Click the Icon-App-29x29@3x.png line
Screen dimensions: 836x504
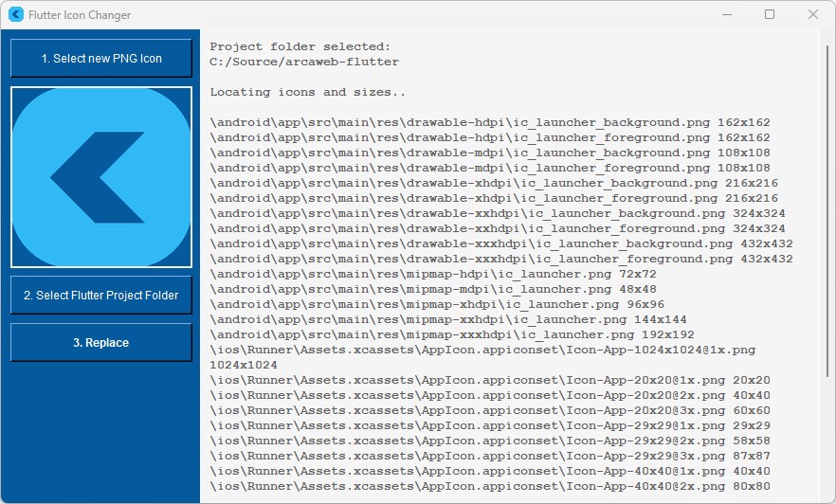tap(490, 456)
